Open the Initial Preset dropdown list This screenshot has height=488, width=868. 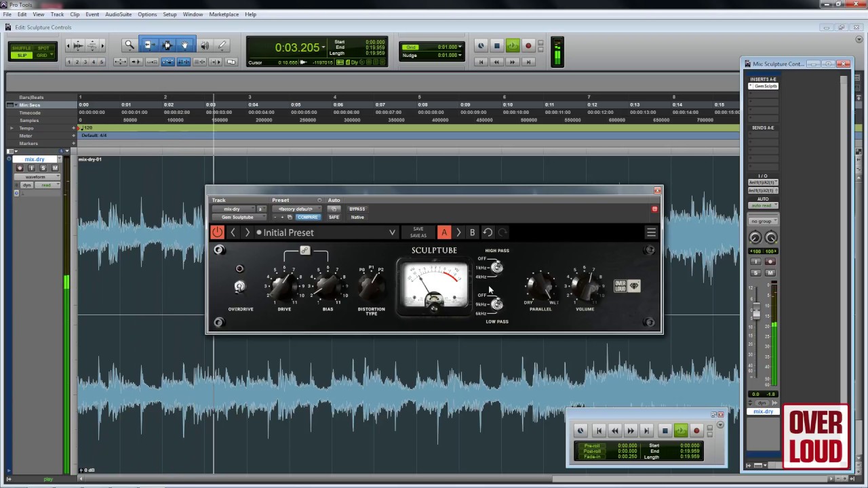point(392,232)
